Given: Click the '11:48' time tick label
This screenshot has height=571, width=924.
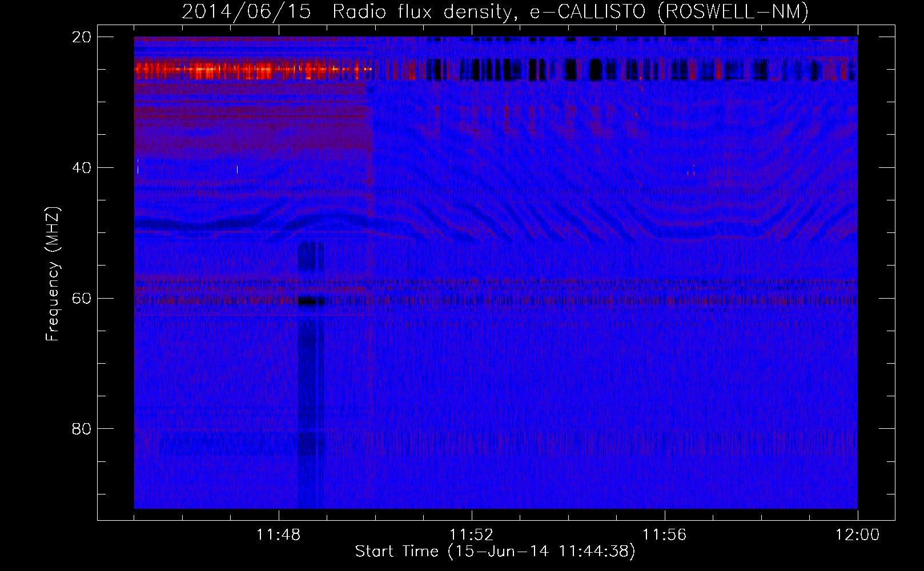Looking at the screenshot, I should (x=279, y=535).
